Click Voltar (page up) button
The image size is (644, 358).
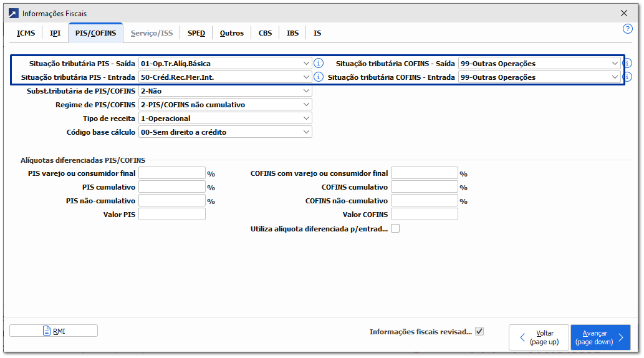pos(539,337)
